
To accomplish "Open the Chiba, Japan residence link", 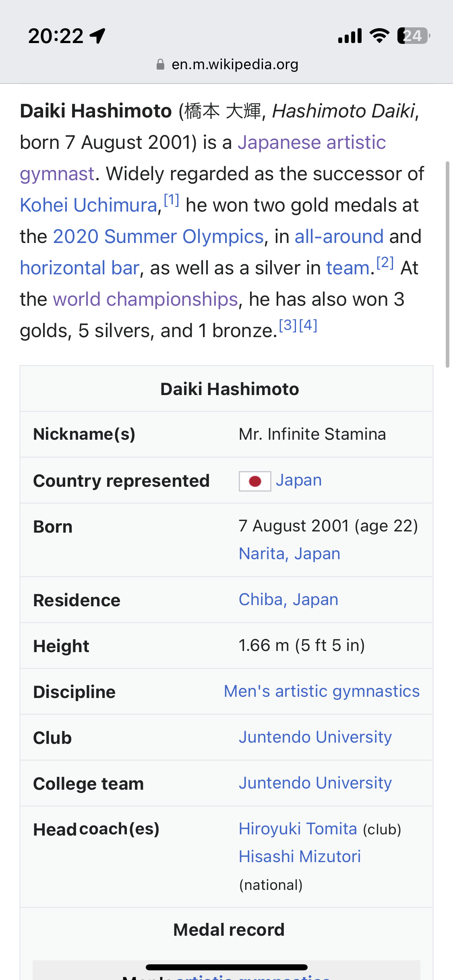I will click(x=288, y=599).
